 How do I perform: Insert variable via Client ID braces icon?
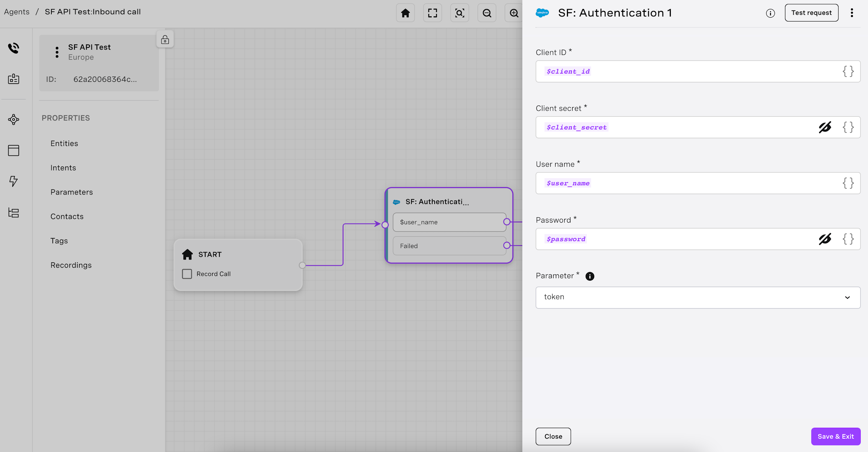[848, 71]
